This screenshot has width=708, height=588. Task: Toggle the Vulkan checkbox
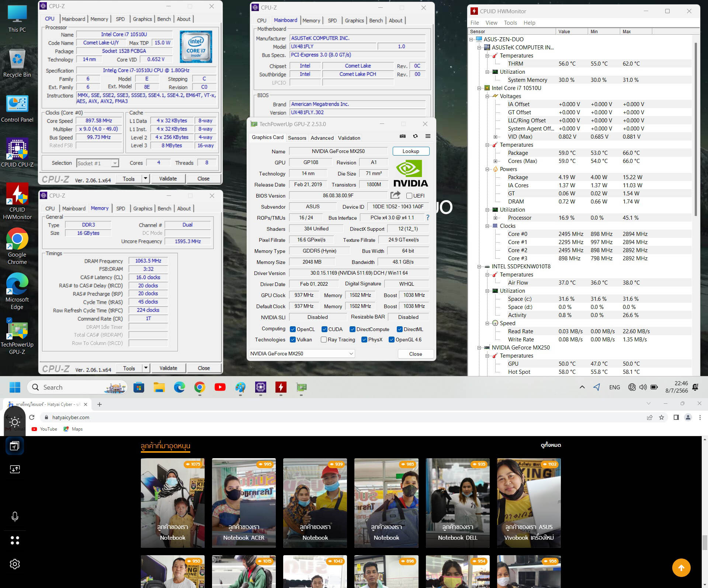[293, 340]
